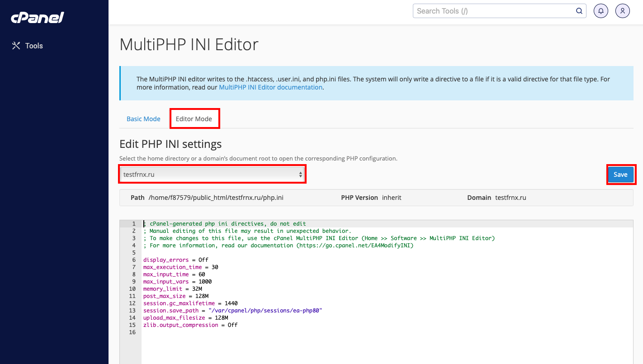
Task: Open the Tools sidebar item
Action: click(27, 46)
